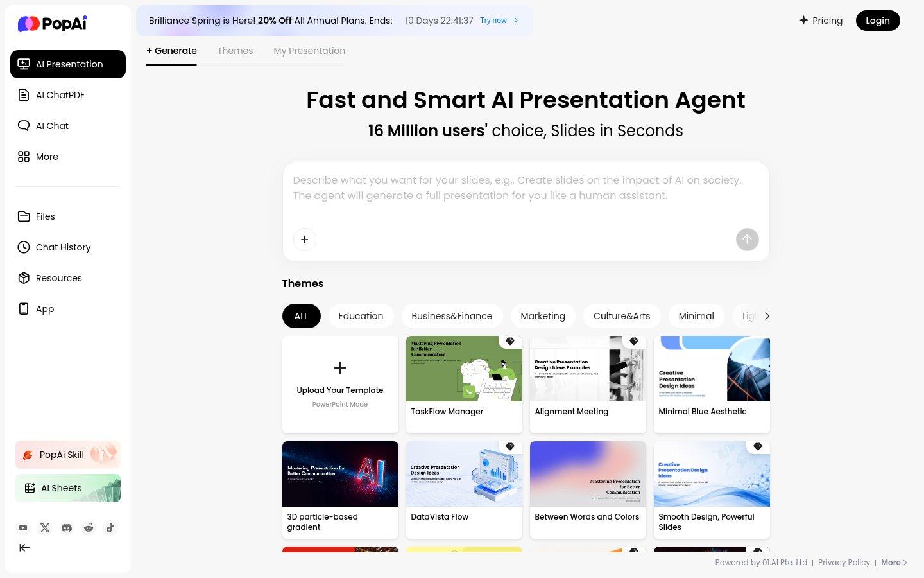Viewport: 924px width, 578px height.
Task: Choose the Minimal Blue Aesthetic theme
Action: coord(712,384)
